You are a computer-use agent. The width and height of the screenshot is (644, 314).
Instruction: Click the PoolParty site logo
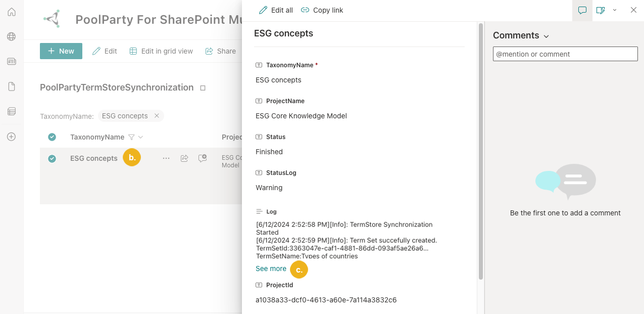[x=52, y=19]
